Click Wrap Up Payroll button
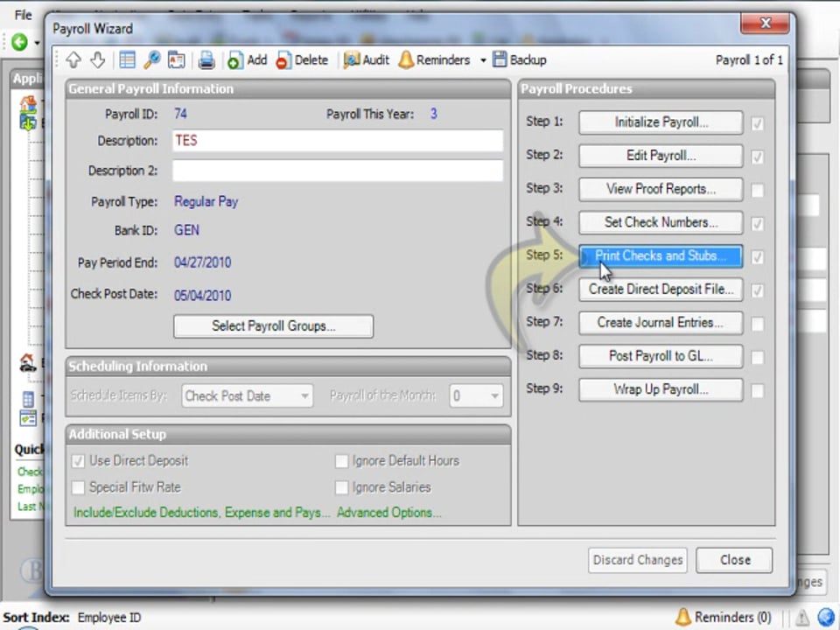Screen dimensions: 840x630 (x=661, y=389)
